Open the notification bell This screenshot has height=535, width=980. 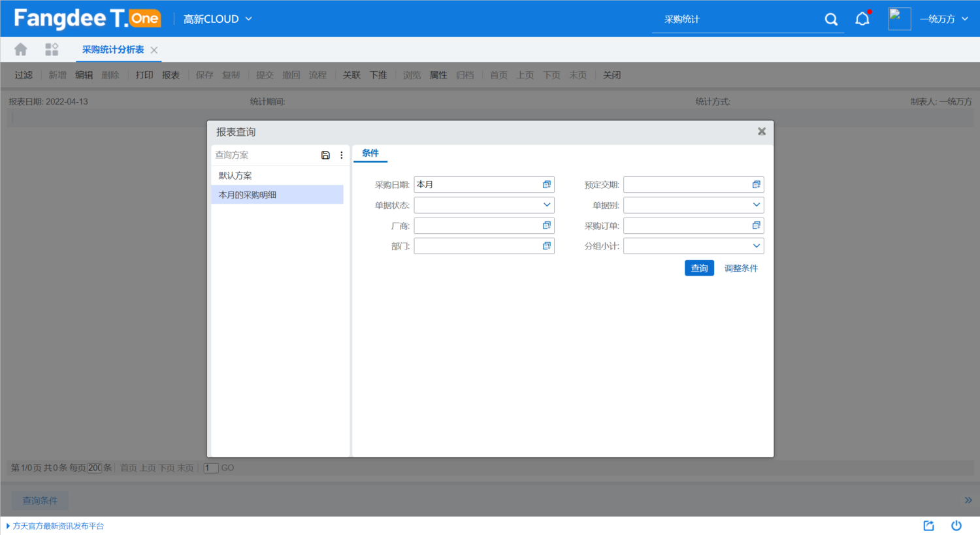pyautogui.click(x=862, y=19)
